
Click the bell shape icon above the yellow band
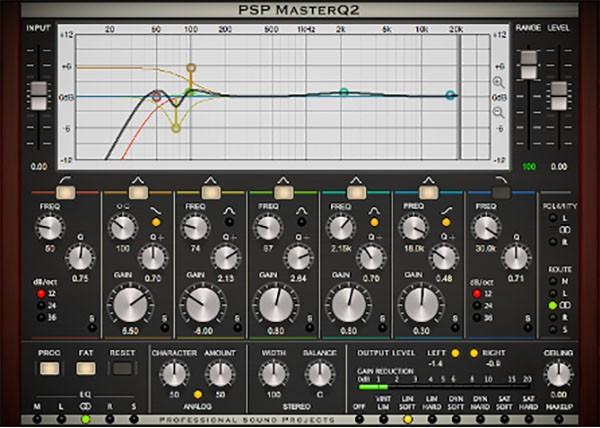tap(211, 177)
